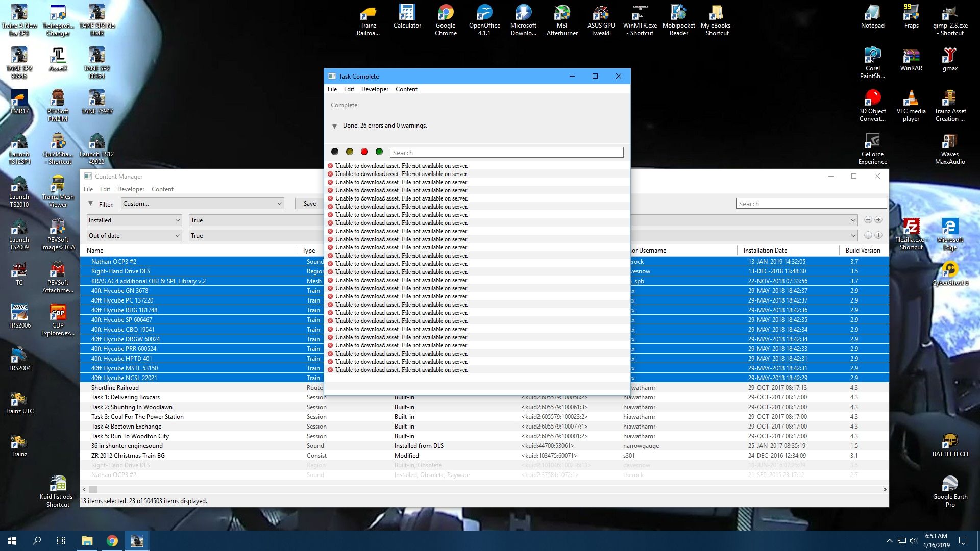
Task: Click the Task Complete search field
Action: (506, 153)
